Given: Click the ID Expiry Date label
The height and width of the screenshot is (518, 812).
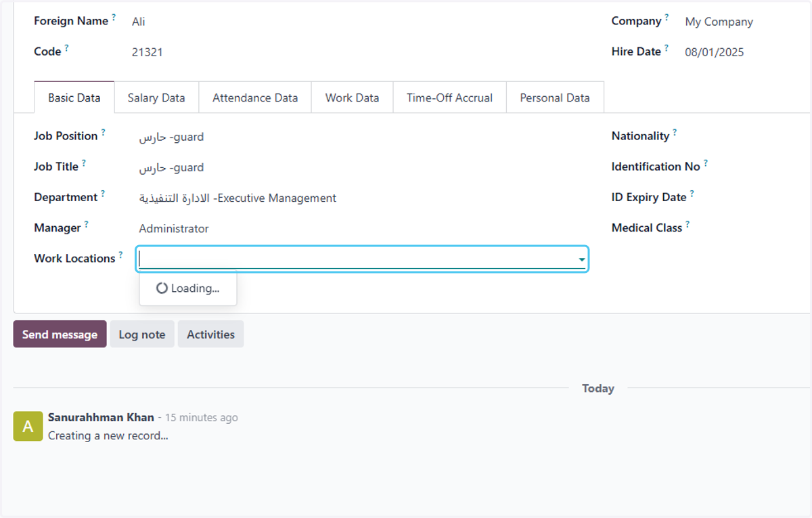Looking at the screenshot, I should (649, 198).
